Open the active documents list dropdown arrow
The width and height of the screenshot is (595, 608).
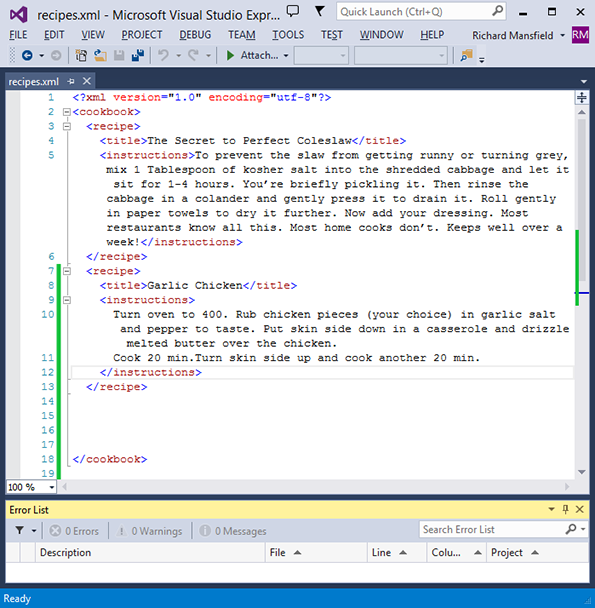[584, 82]
